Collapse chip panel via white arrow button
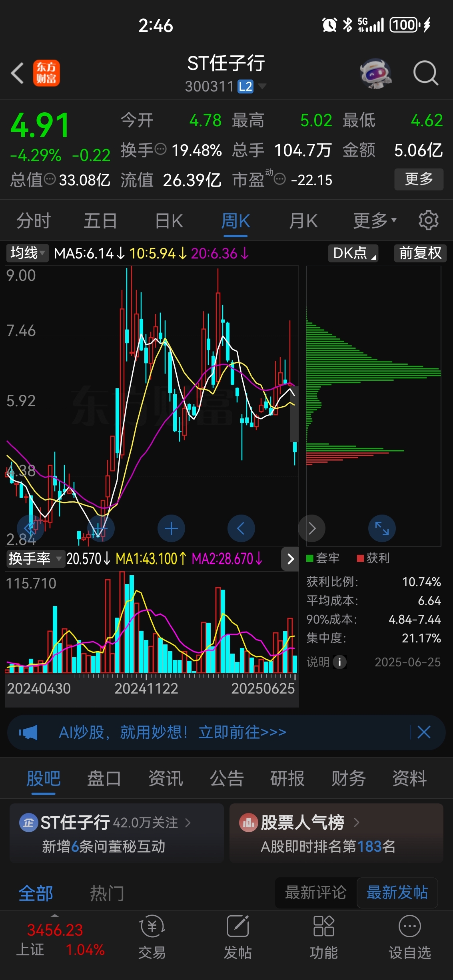453x980 pixels. pos(291,559)
